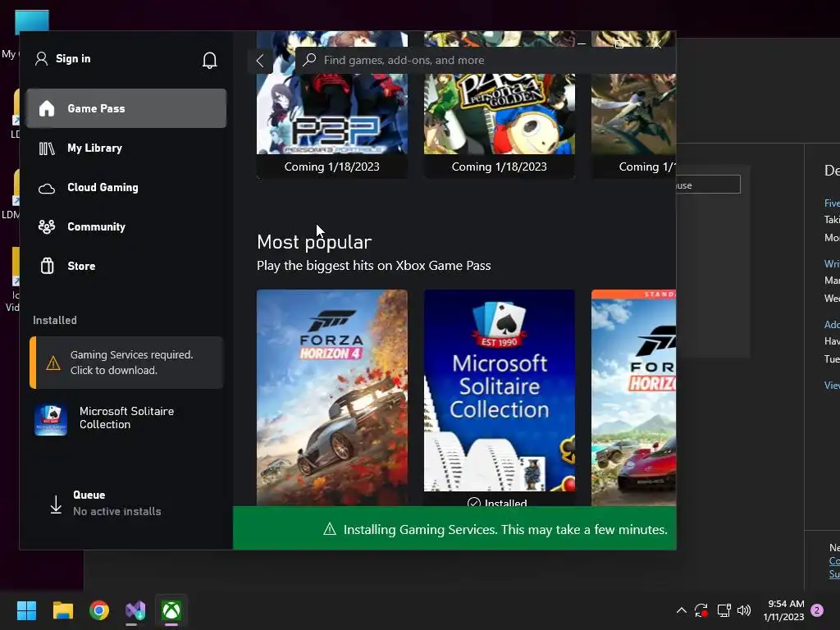This screenshot has width=840, height=630.
Task: Open the Queue panel
Action: 126,503
